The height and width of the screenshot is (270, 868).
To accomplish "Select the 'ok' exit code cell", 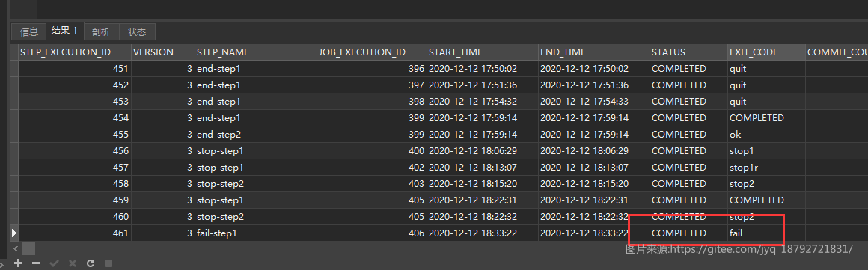I will tap(767, 135).
